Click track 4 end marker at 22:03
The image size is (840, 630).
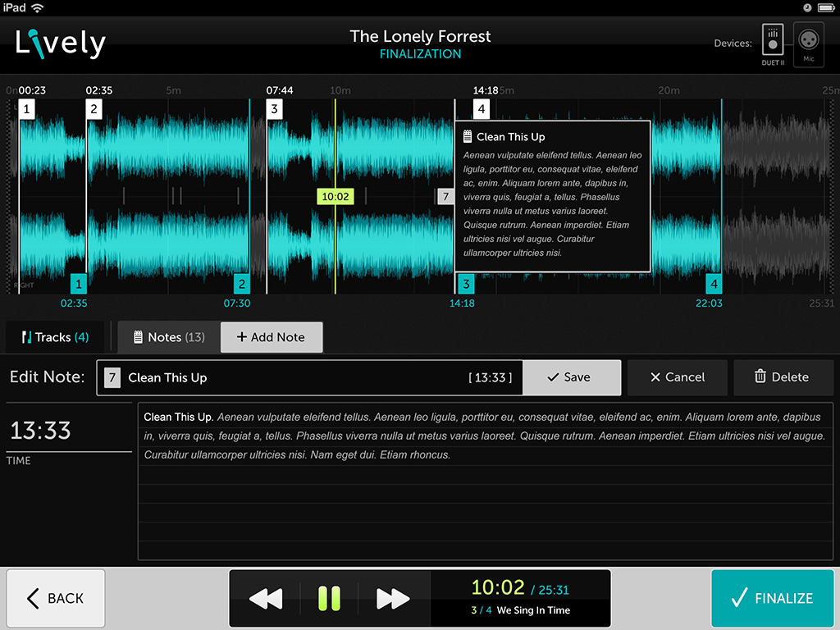[714, 284]
